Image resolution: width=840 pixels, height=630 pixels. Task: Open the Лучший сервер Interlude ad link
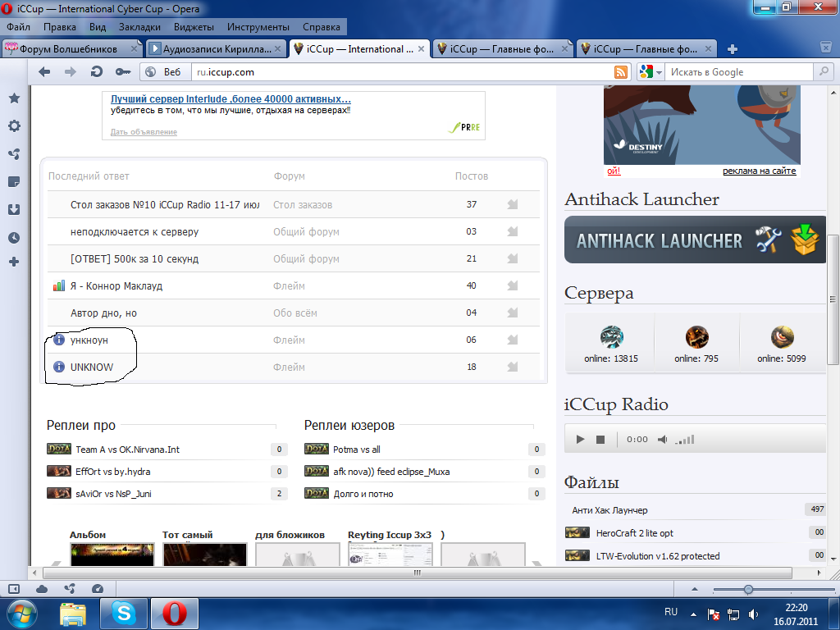pos(231,99)
